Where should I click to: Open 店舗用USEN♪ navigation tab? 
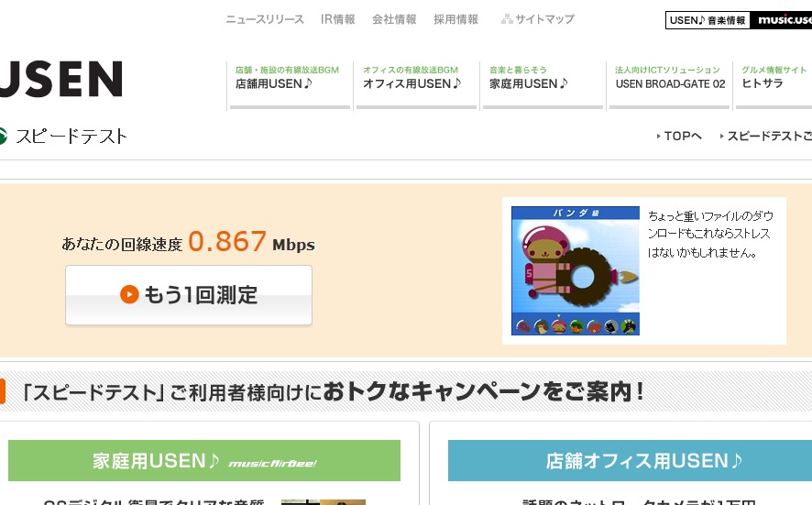click(x=290, y=85)
